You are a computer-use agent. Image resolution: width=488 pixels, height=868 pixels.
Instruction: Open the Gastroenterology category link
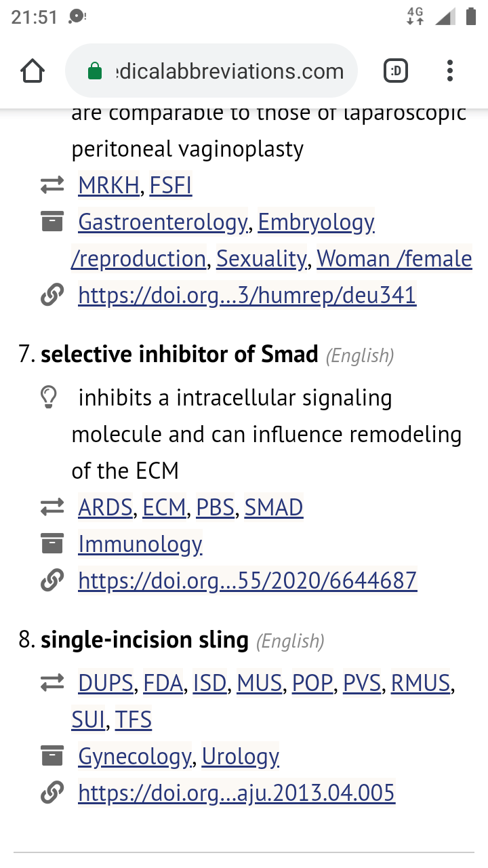tap(163, 222)
